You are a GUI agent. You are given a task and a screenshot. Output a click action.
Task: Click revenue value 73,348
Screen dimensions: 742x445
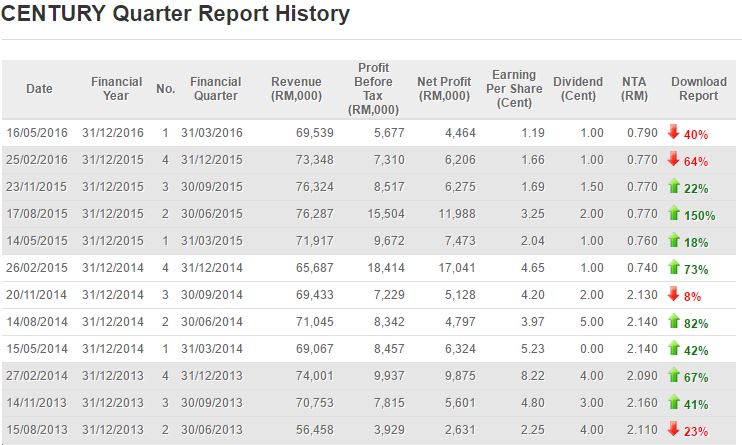pyautogui.click(x=315, y=160)
